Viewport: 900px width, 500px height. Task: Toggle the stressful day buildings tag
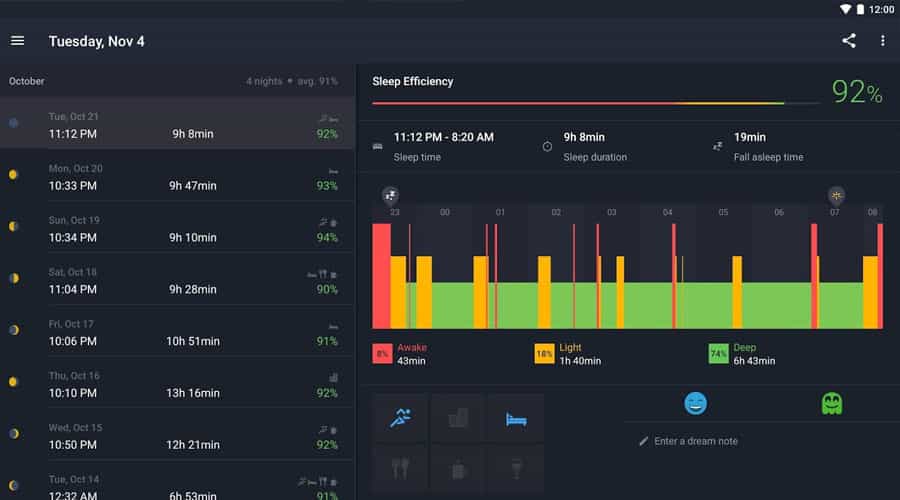coord(457,418)
